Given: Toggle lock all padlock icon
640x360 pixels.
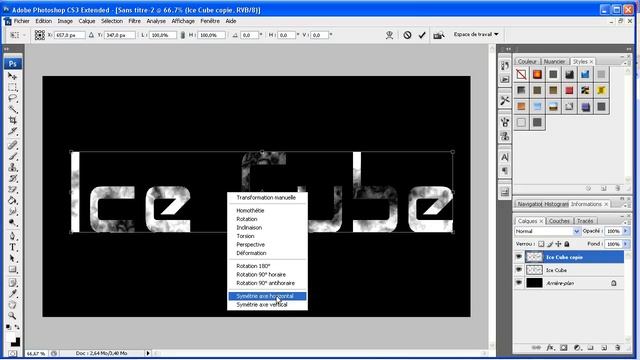Looking at the screenshot, I should point(567,244).
